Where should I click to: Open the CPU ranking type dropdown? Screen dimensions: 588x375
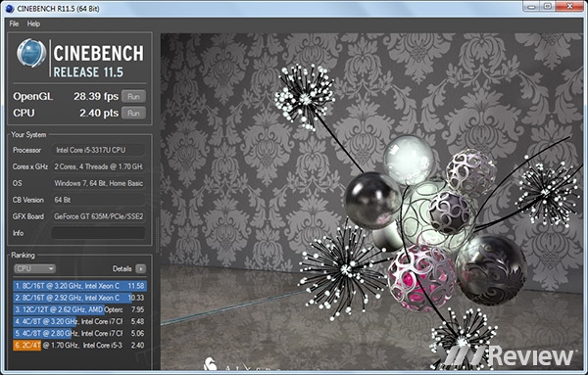35,268
